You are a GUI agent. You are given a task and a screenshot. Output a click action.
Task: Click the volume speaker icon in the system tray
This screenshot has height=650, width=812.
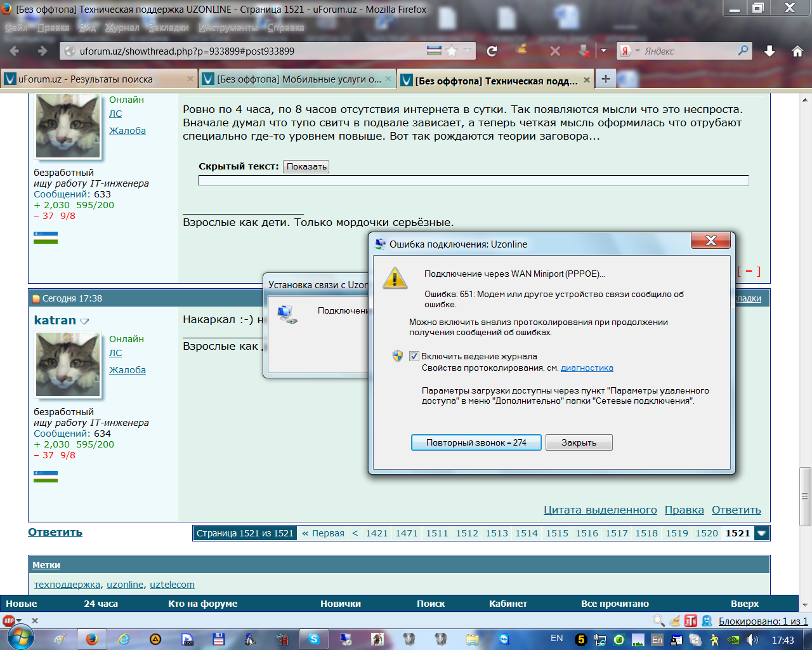tap(752, 640)
